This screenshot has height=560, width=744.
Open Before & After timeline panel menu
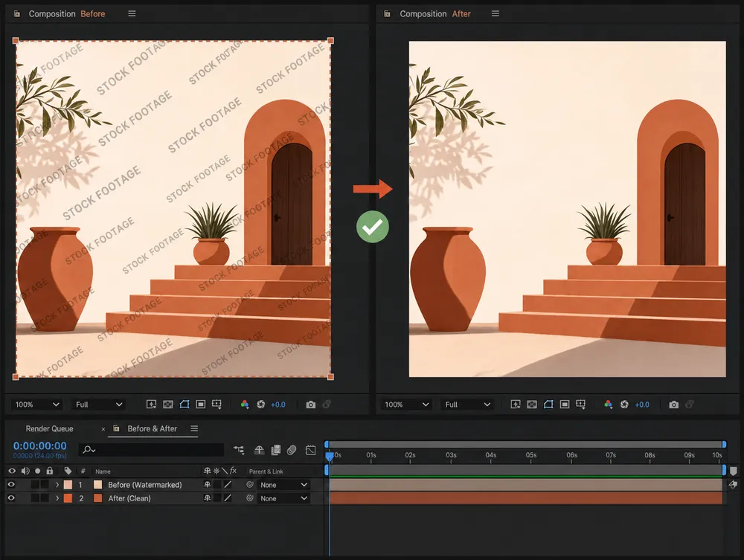click(194, 428)
